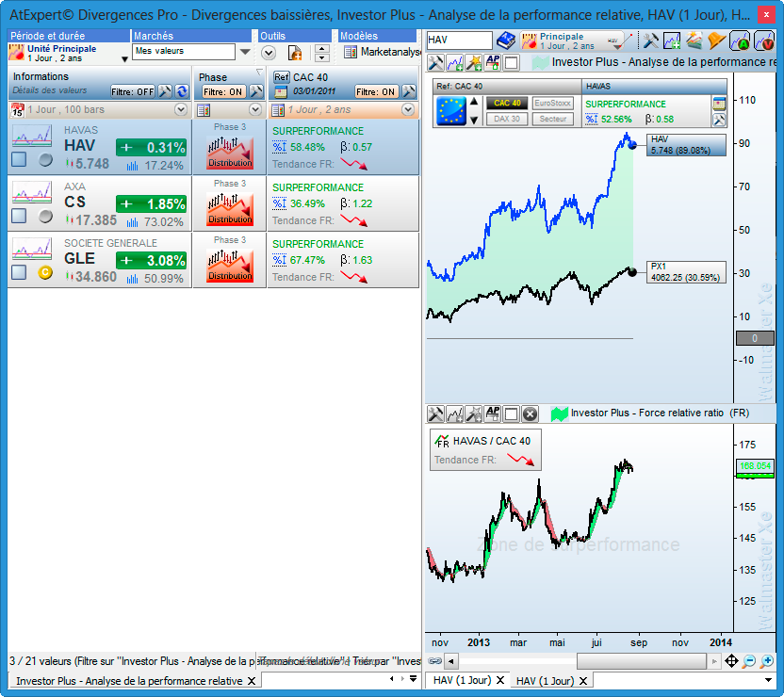Select Secteur as reference
The image size is (784, 697).
point(552,119)
